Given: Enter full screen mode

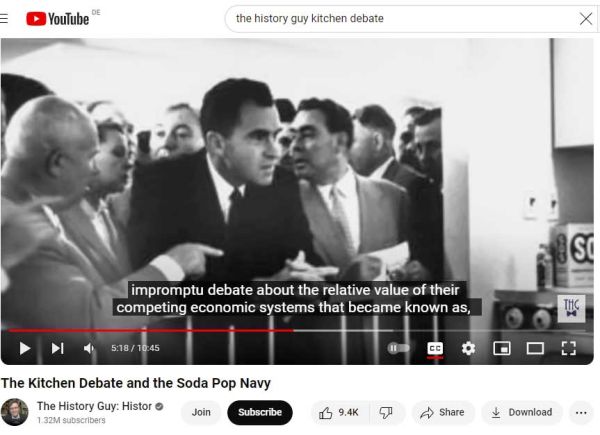Looking at the screenshot, I should [x=569, y=348].
